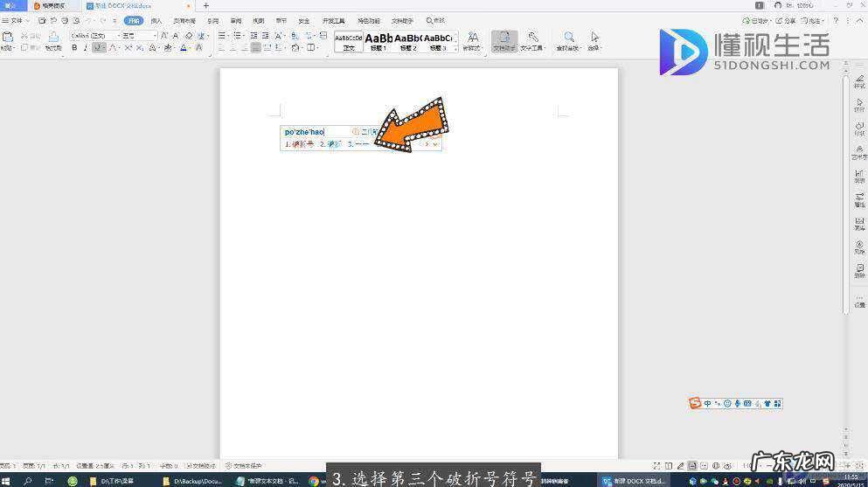This screenshot has width=868, height=487.
Task: Expand the font name dropdown
Action: (117, 36)
